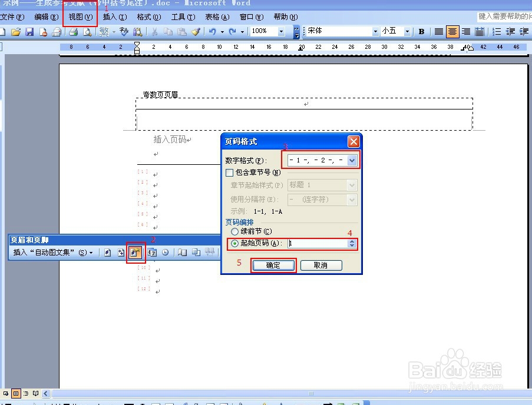
Task: Open the 文件 menu
Action: (x=12, y=17)
